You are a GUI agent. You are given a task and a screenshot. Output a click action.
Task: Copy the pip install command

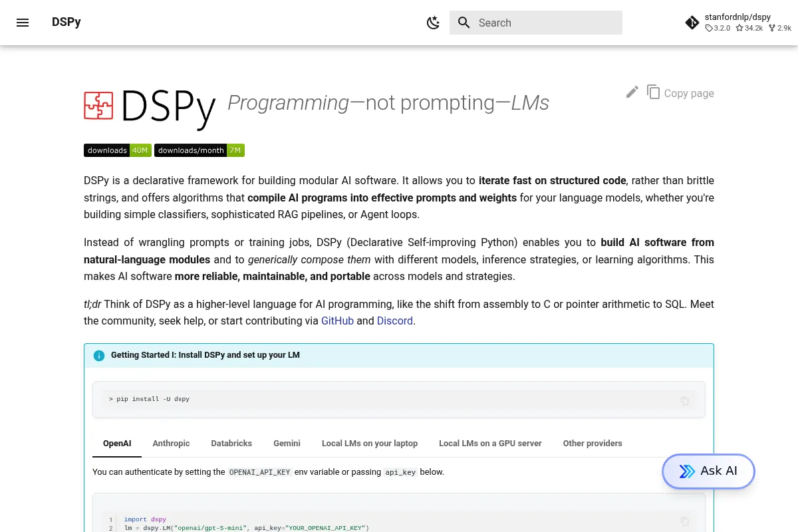pos(685,400)
